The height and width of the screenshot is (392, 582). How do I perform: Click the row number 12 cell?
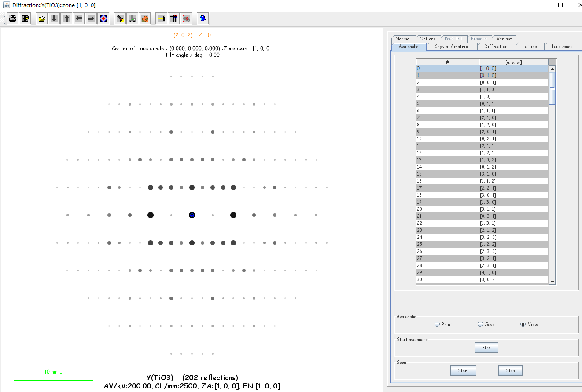pos(448,153)
